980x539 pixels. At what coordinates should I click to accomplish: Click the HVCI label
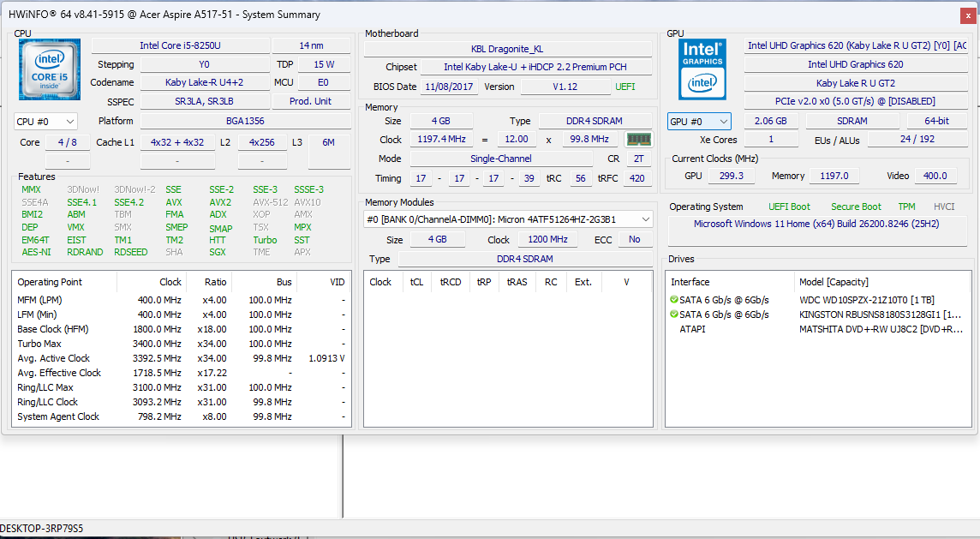click(944, 207)
